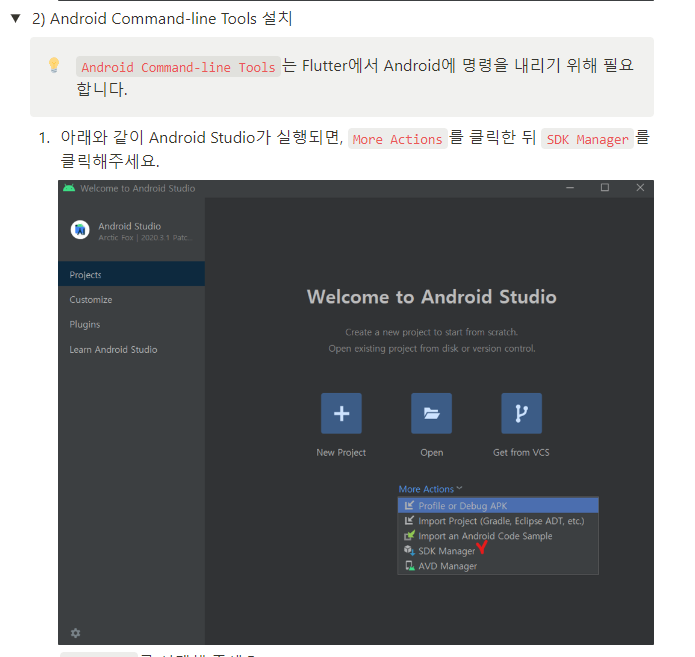Collapse the Android Command-line Tools section triangle
Screen dimensions: 695x657
click(x=16, y=18)
